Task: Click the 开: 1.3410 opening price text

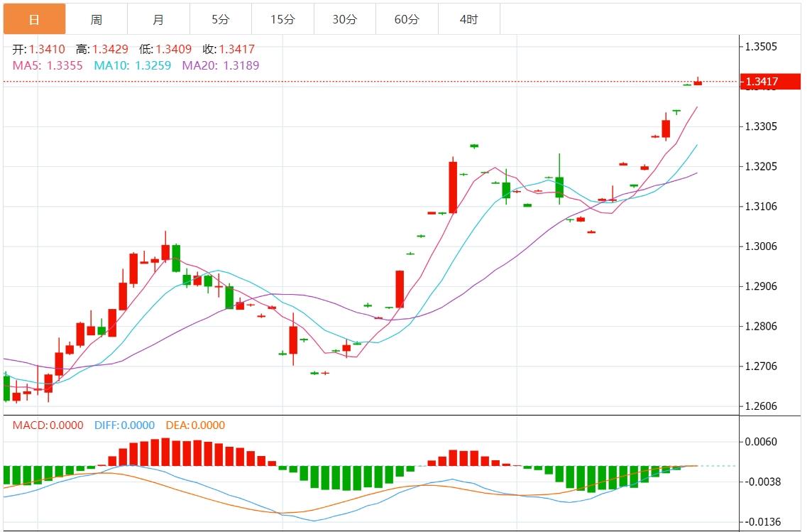Action: 39,49
